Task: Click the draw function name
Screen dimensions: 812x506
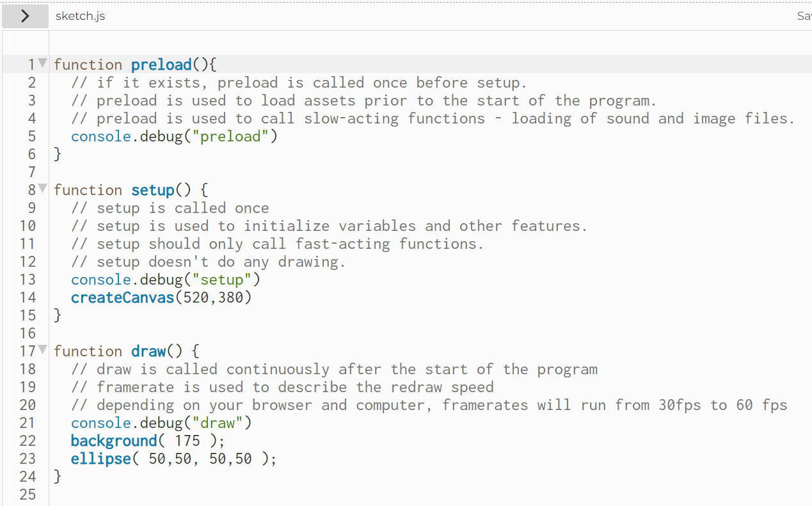Action: click(148, 351)
